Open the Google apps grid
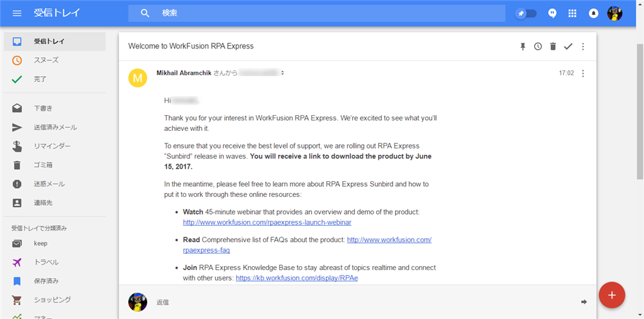 tap(572, 14)
